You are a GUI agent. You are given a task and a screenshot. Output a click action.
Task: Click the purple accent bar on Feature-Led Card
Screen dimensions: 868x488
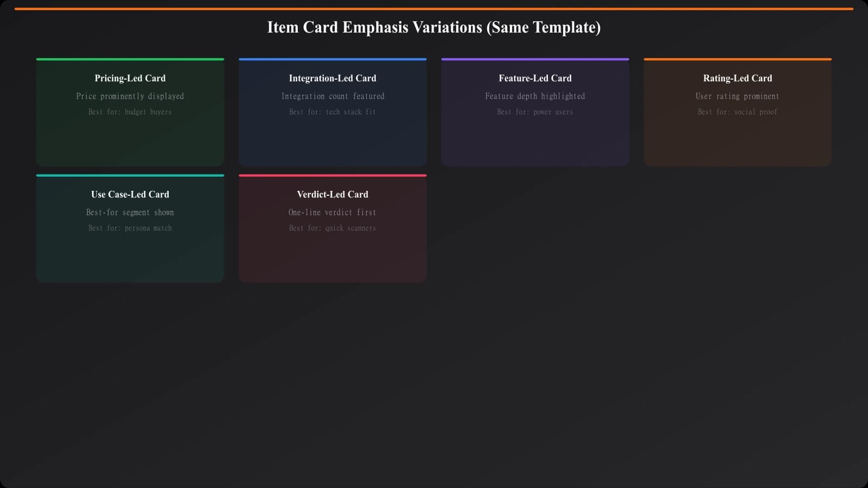[x=535, y=59]
